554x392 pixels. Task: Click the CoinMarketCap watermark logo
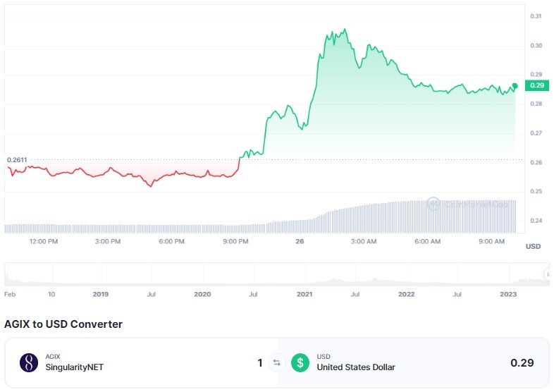[467, 204]
